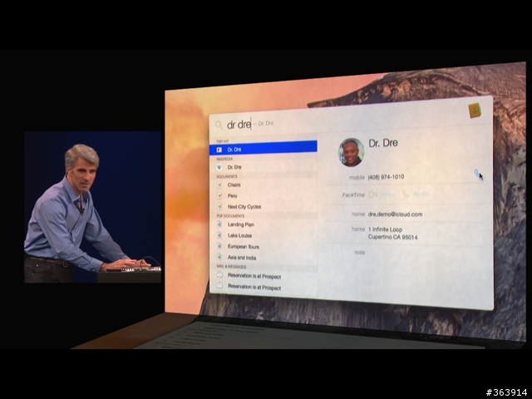Click the Wikipedia icon beside Dr. Dre
The width and height of the screenshot is (532, 399).
tap(219, 167)
